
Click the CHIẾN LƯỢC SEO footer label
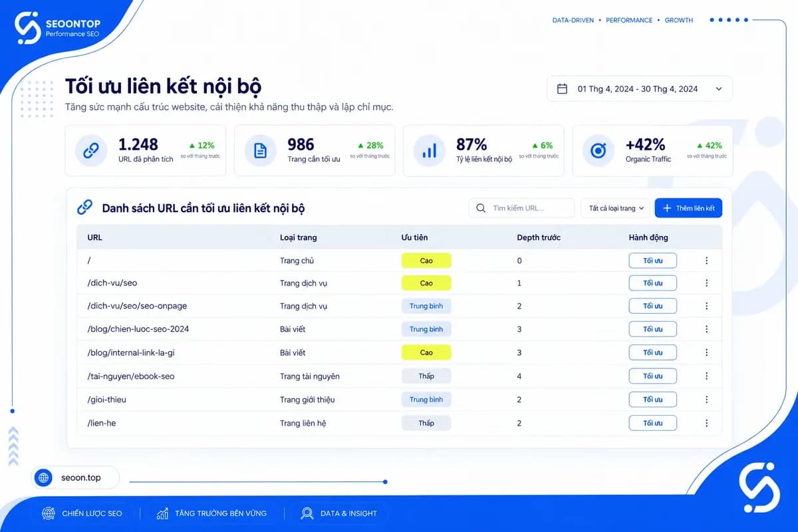click(92, 513)
